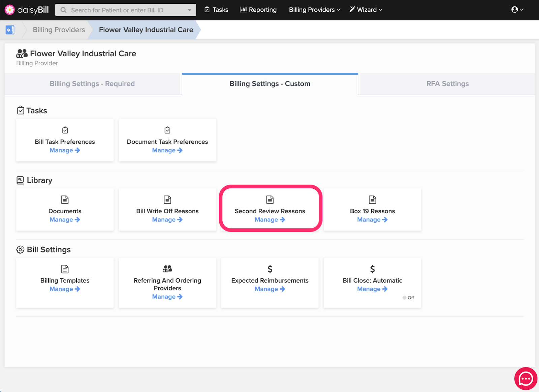Viewport: 539px width, 392px height.
Task: Click the Bill Task Preferences clipboard icon
Action: click(65, 130)
